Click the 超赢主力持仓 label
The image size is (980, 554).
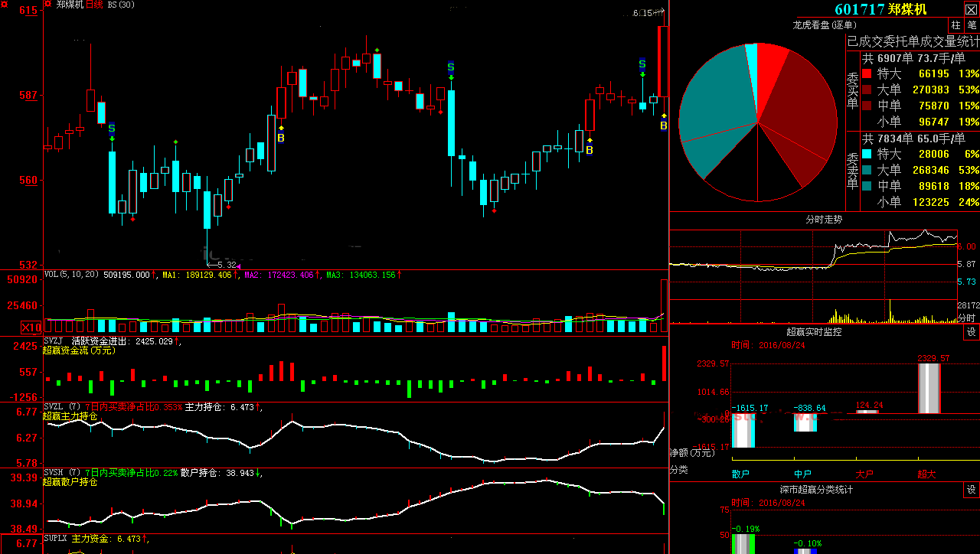point(70,416)
